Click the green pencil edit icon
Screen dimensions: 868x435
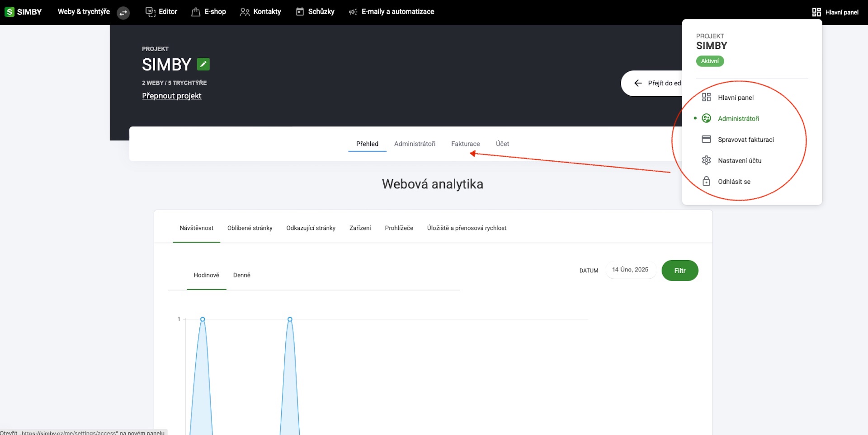click(203, 65)
